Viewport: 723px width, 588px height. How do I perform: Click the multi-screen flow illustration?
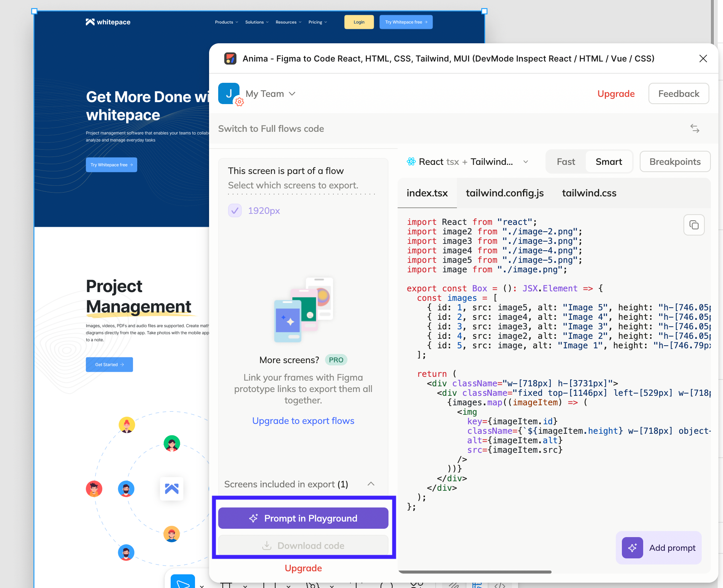point(304,309)
